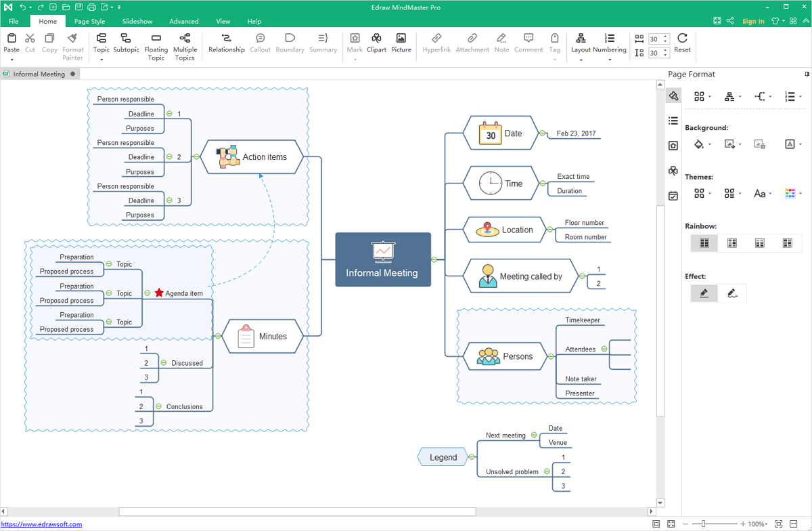Insert a Picture from the ribbon
Viewport: 812px width, 531px height.
pos(401,39)
